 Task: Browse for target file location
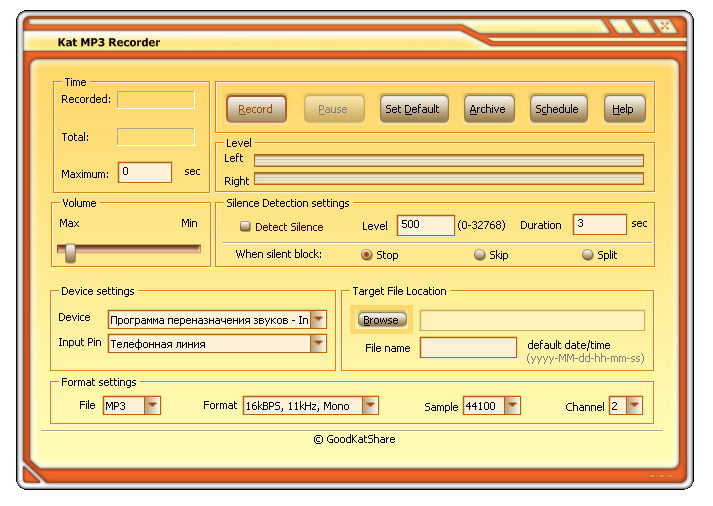point(382,320)
